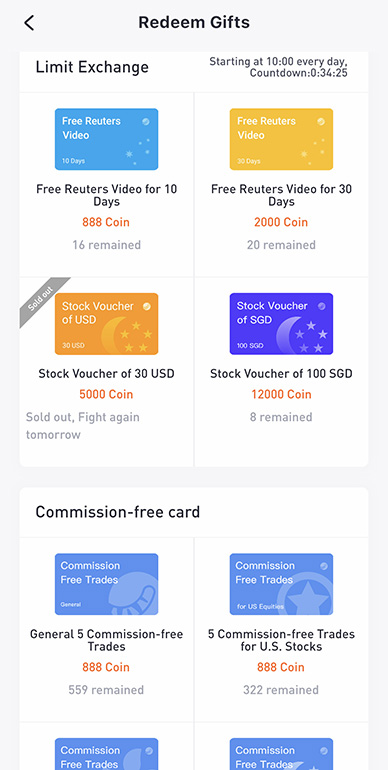Click Stock Voucher of 100 SGD title

click(281, 374)
